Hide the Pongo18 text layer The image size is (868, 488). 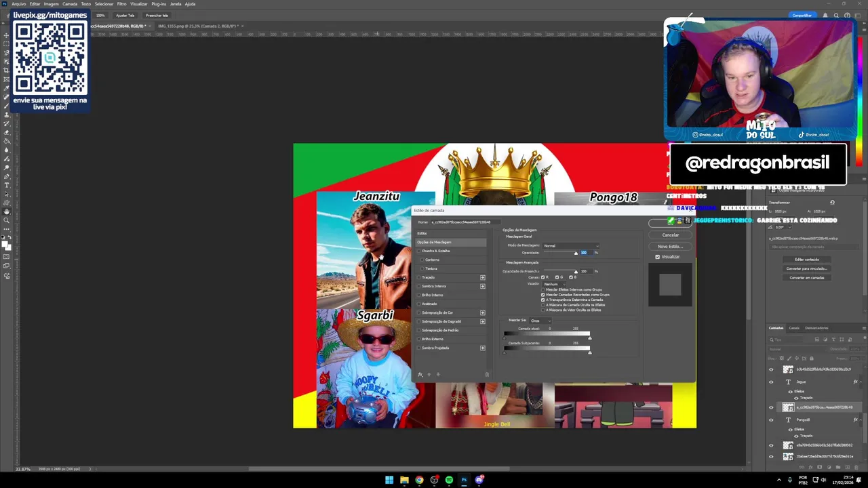pos(771,420)
